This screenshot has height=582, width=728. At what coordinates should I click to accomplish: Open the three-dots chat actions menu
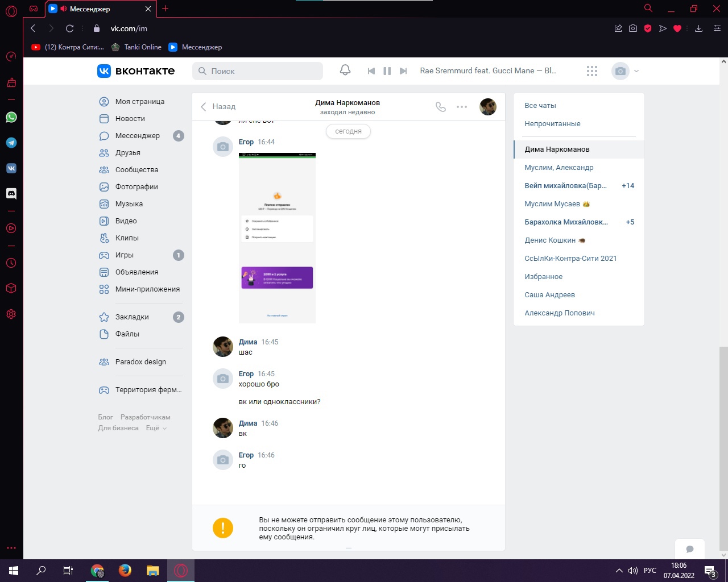pyautogui.click(x=462, y=107)
